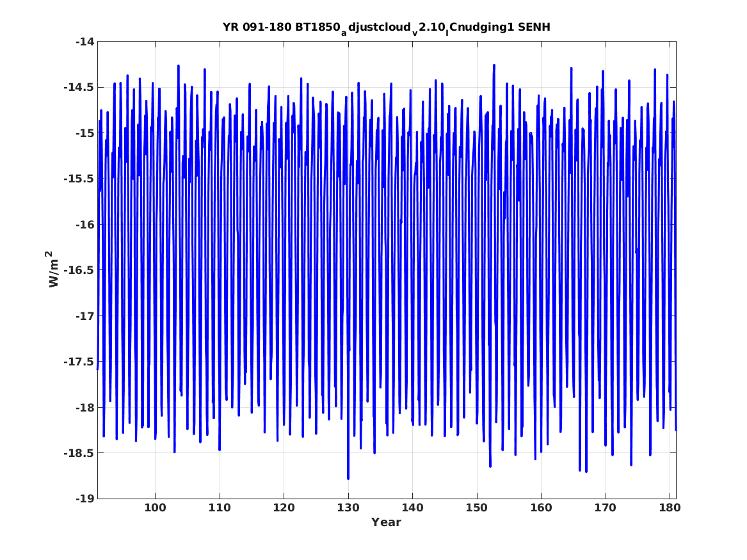Click the y-axis tick label '-14.5'
Screen dimensions: 747x560
click(x=79, y=88)
